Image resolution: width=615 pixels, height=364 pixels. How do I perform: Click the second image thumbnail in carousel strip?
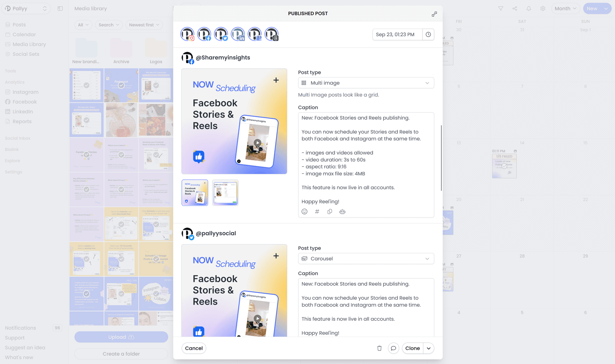225,192
